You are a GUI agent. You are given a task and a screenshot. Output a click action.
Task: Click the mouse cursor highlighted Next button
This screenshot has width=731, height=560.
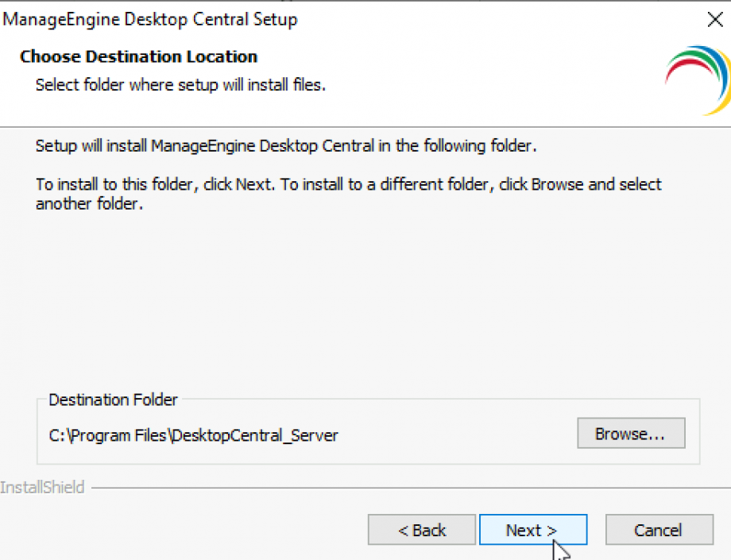point(533,530)
